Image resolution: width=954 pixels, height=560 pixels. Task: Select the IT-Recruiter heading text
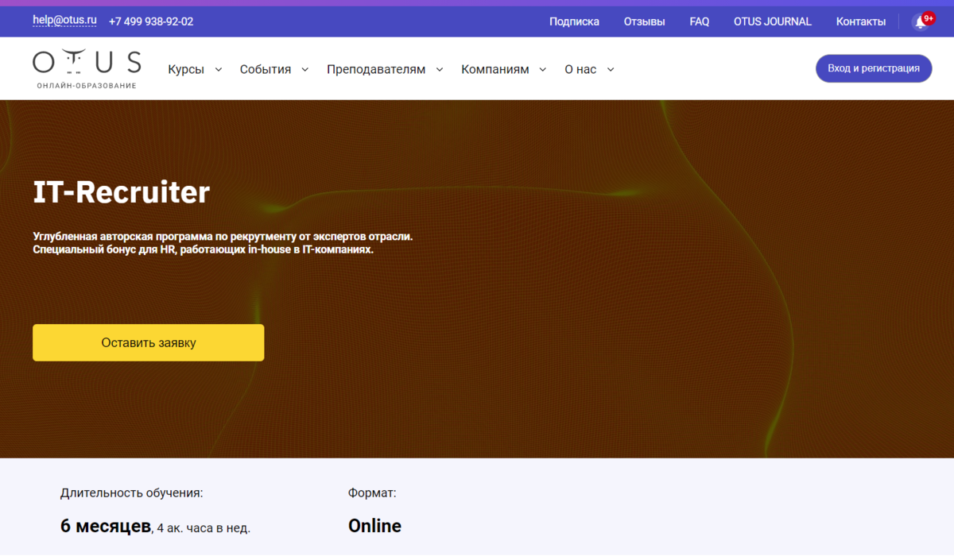coord(122,192)
